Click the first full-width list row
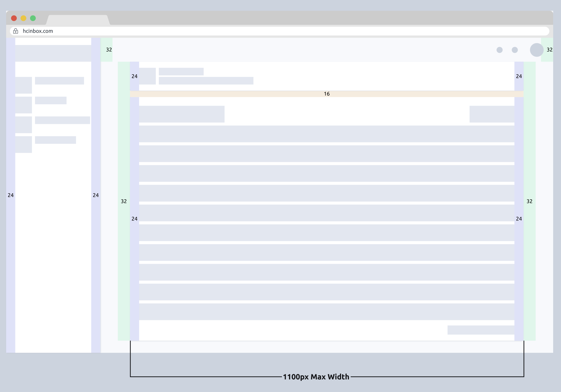 326,134
